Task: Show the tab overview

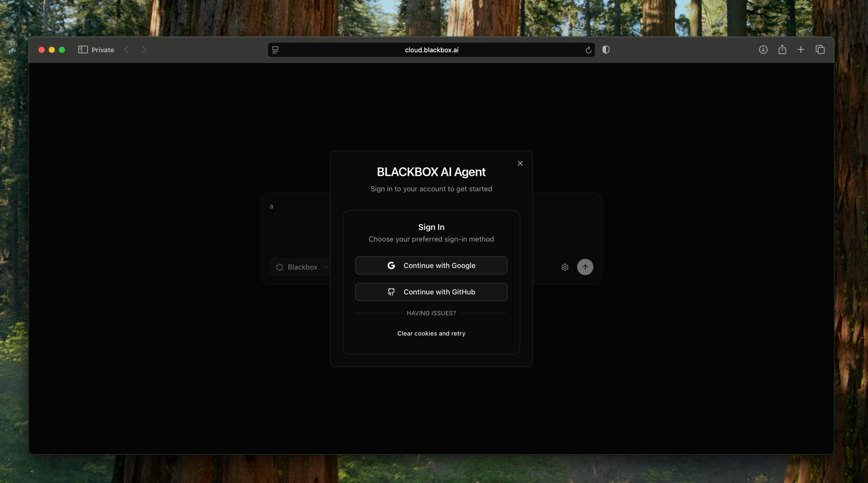Action: (x=820, y=50)
